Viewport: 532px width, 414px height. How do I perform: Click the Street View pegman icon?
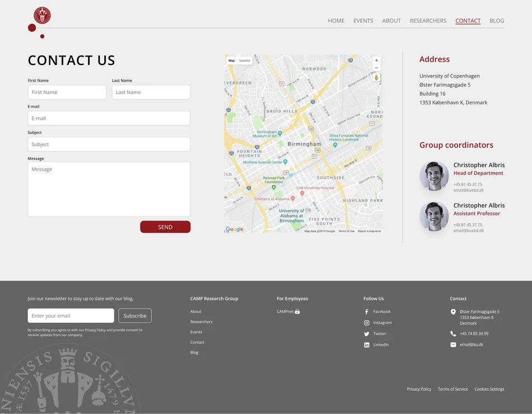376,78
